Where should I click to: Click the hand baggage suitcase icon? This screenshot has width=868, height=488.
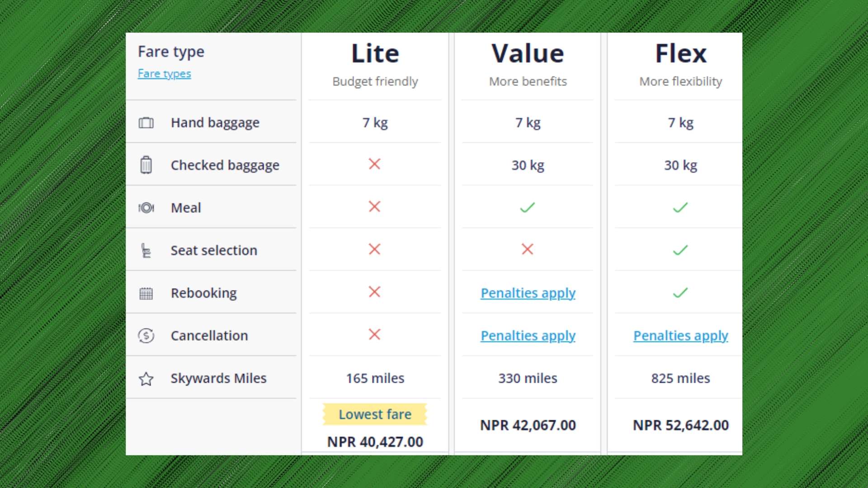[146, 123]
